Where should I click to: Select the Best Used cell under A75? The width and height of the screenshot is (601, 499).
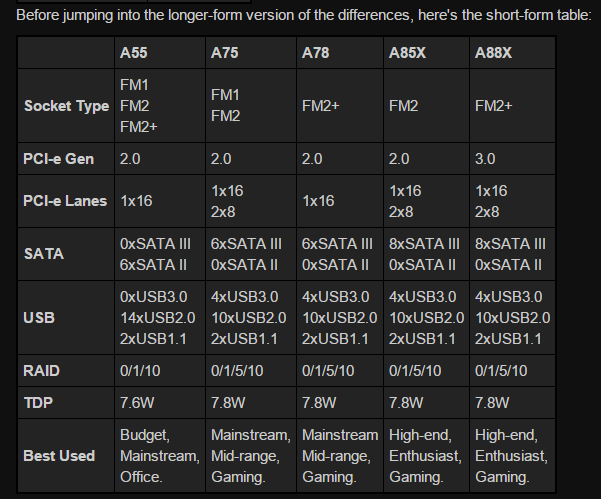point(251,456)
